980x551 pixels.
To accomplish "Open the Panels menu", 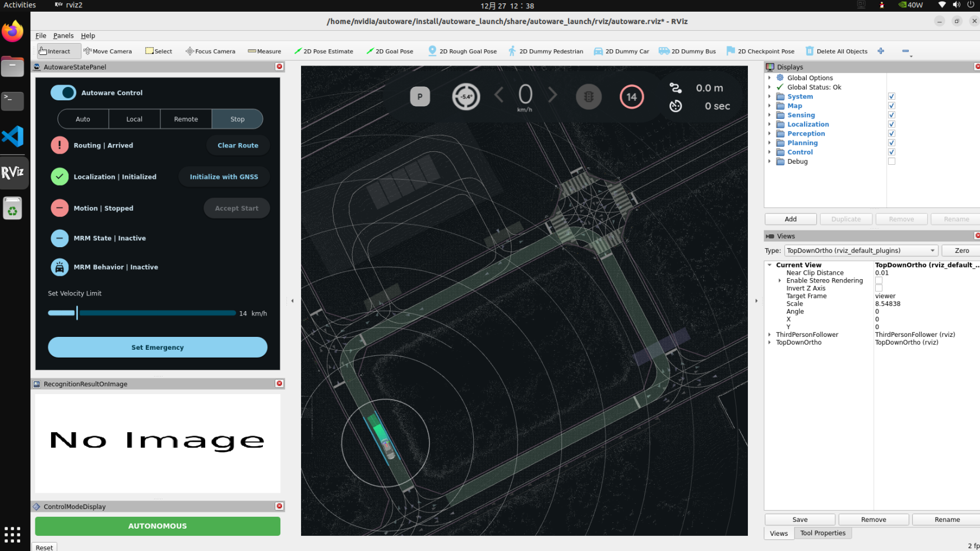I will pos(63,35).
